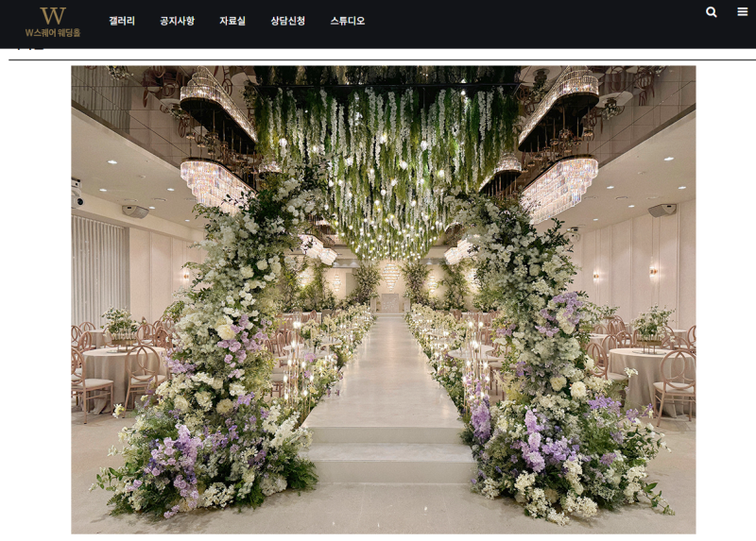This screenshot has width=756, height=541.
Task: Go to the 자료실 menu item
Action: pos(232,21)
